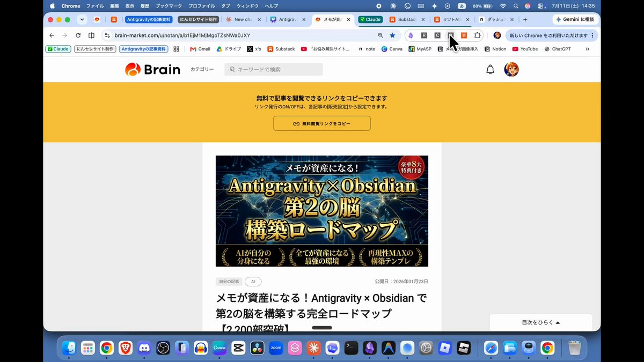Reload the page with the refresh icon
This screenshot has width=644, height=362.
[78, 35]
